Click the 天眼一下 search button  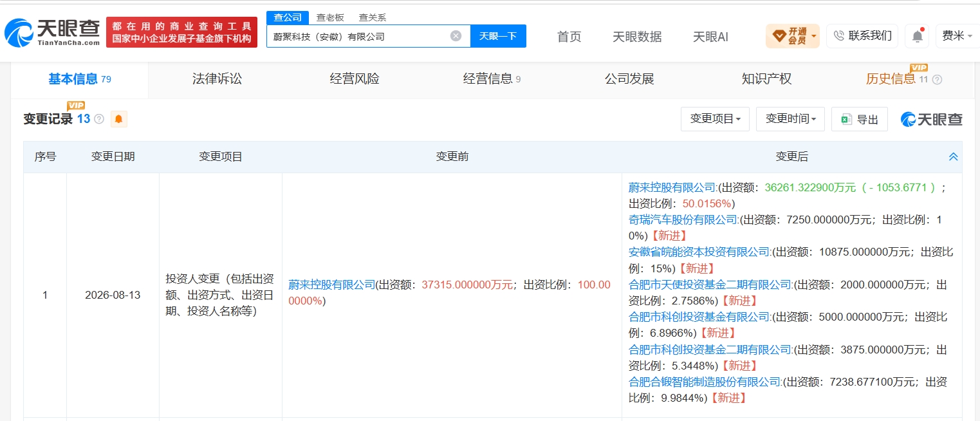click(x=498, y=36)
